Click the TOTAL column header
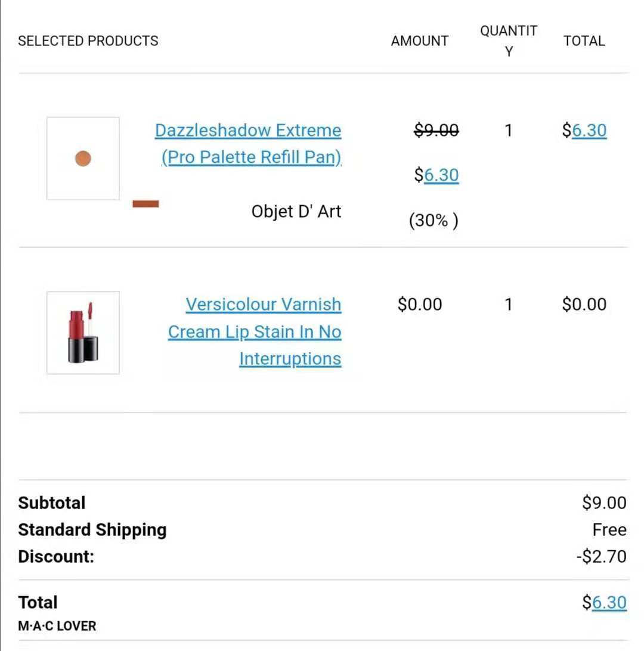The height and width of the screenshot is (651, 644). 584,41
